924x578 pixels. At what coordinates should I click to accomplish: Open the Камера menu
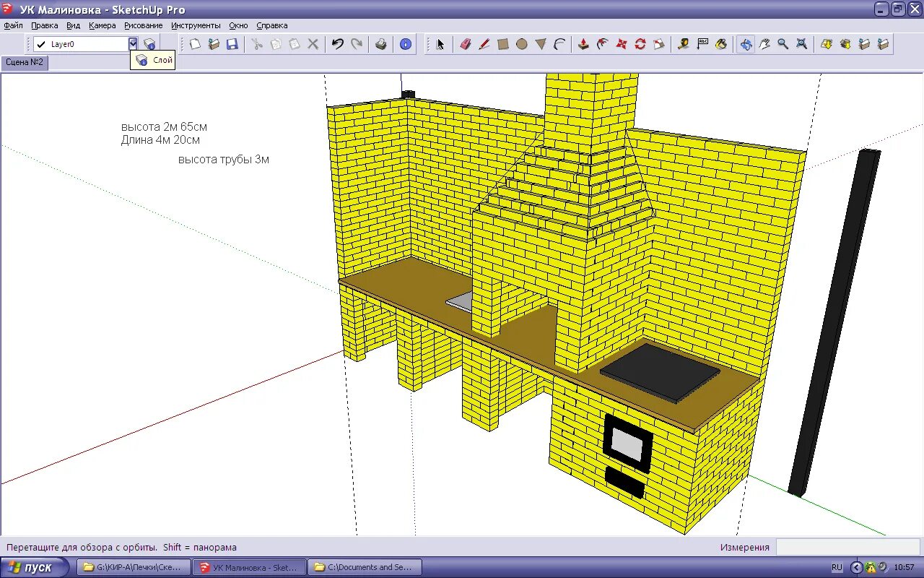pyautogui.click(x=102, y=25)
